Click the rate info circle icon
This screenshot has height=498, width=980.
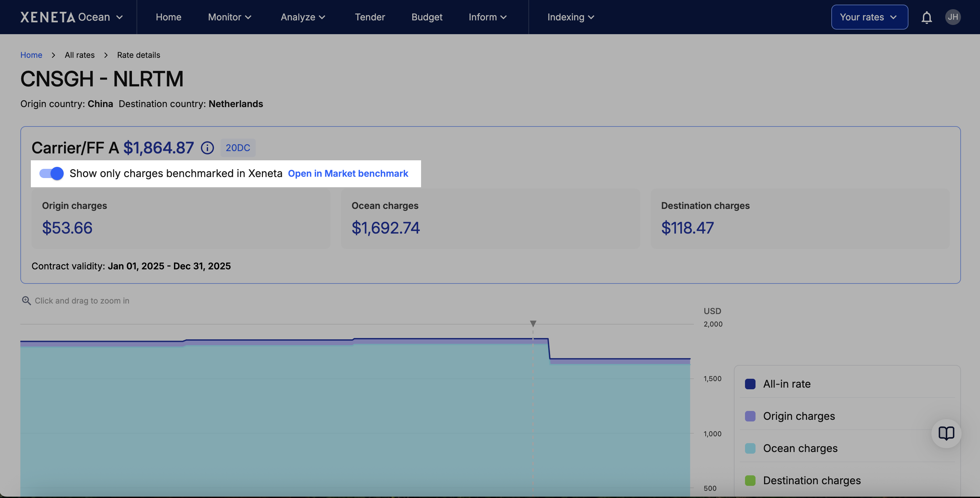(207, 148)
